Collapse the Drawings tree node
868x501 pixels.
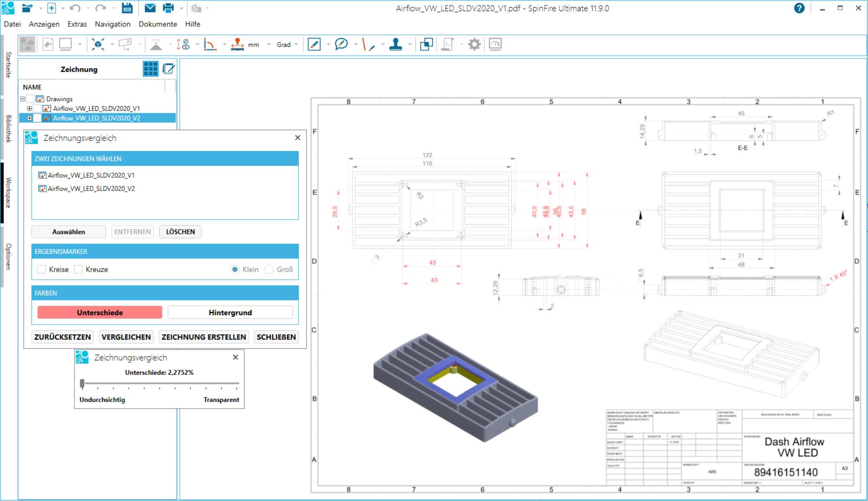(x=23, y=99)
